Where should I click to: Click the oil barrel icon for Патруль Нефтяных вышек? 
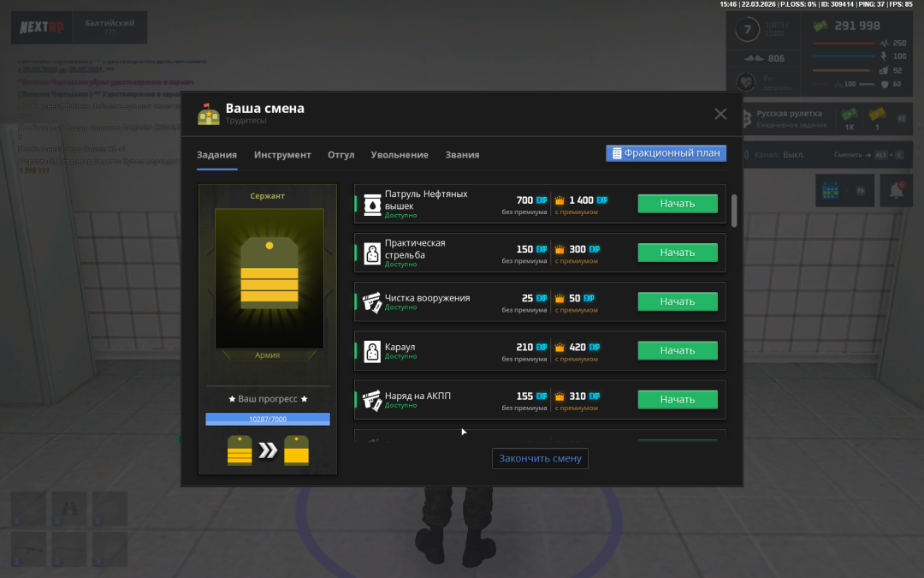click(372, 204)
